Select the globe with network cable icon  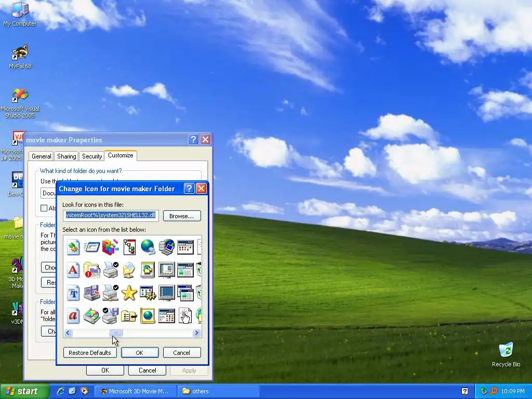tap(148, 247)
